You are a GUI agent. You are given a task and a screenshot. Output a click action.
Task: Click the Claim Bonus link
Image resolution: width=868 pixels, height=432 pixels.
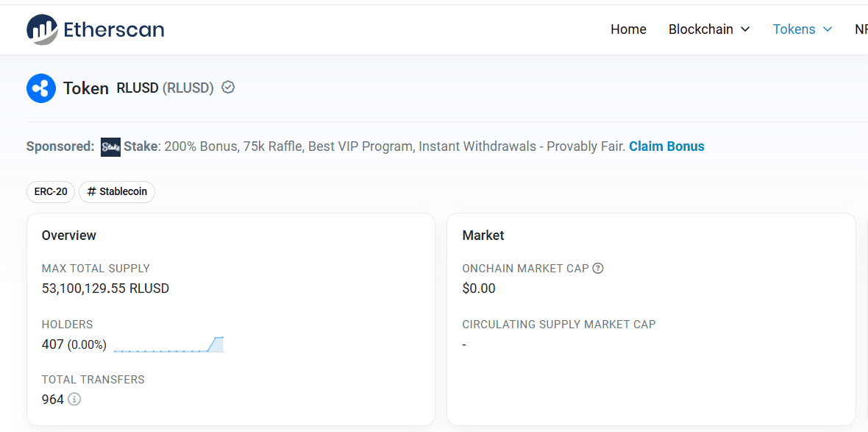point(666,146)
